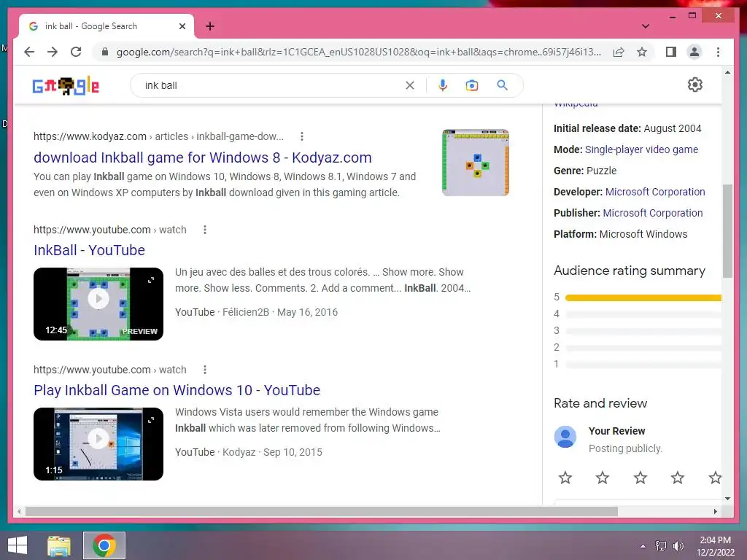Open Google quick settings gear
The width and height of the screenshot is (747, 560).
click(x=695, y=85)
